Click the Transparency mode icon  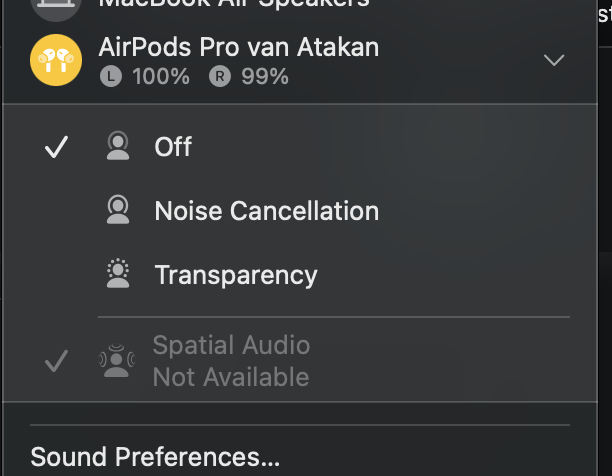coord(118,274)
